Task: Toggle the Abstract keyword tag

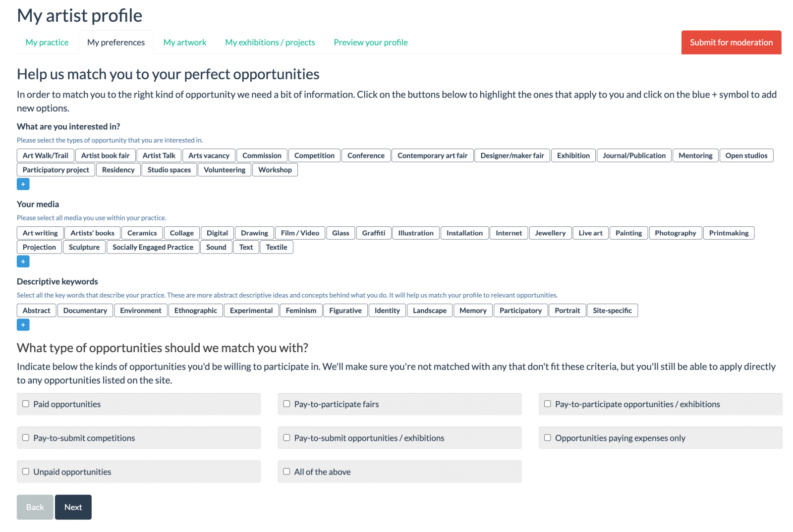Action: 37,311
